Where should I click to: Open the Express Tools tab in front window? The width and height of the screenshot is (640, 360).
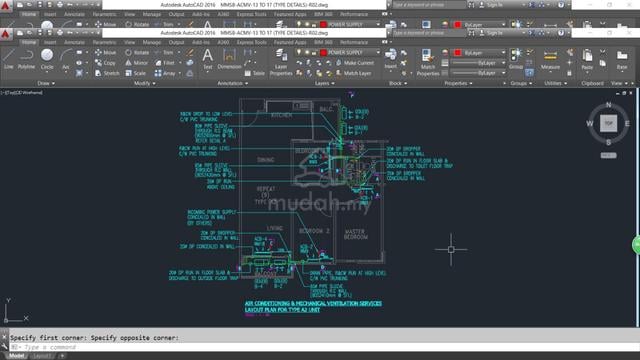pos(251,42)
